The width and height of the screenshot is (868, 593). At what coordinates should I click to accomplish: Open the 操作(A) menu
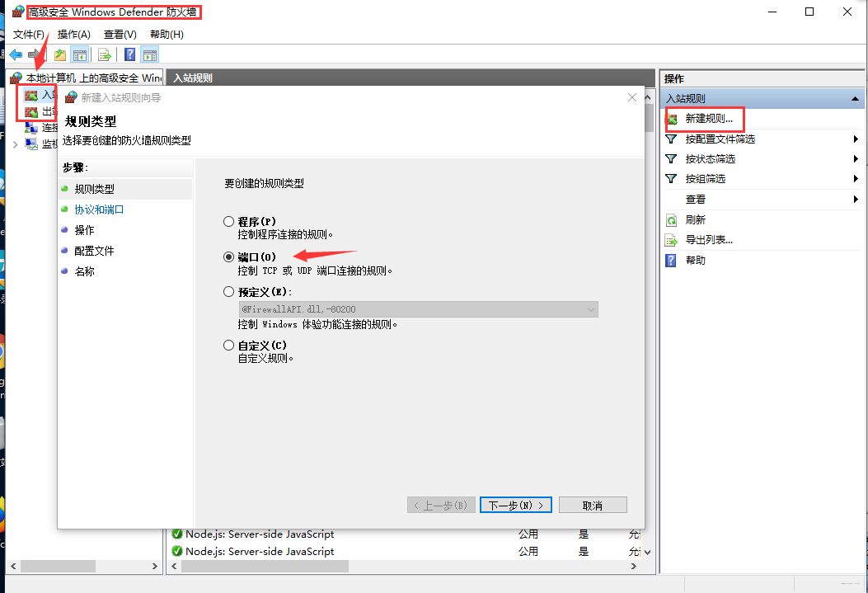(x=73, y=35)
